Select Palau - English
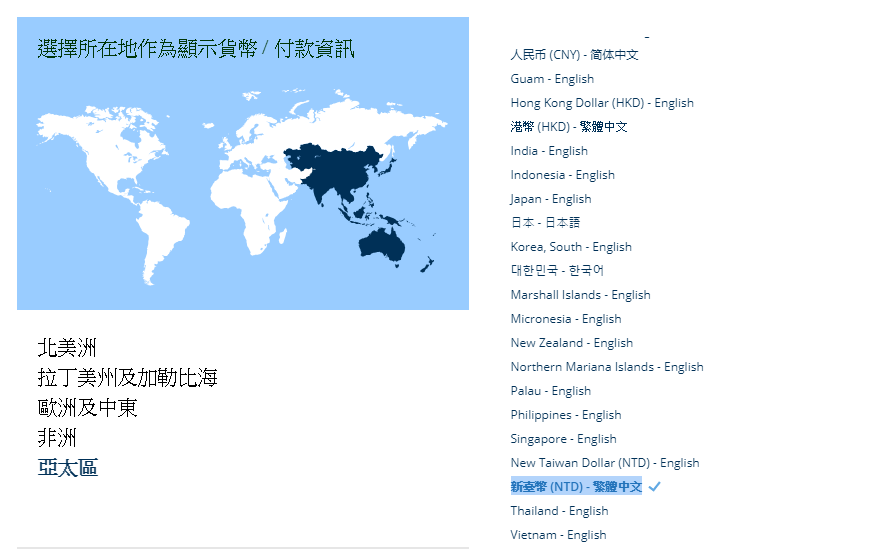 [x=550, y=391]
